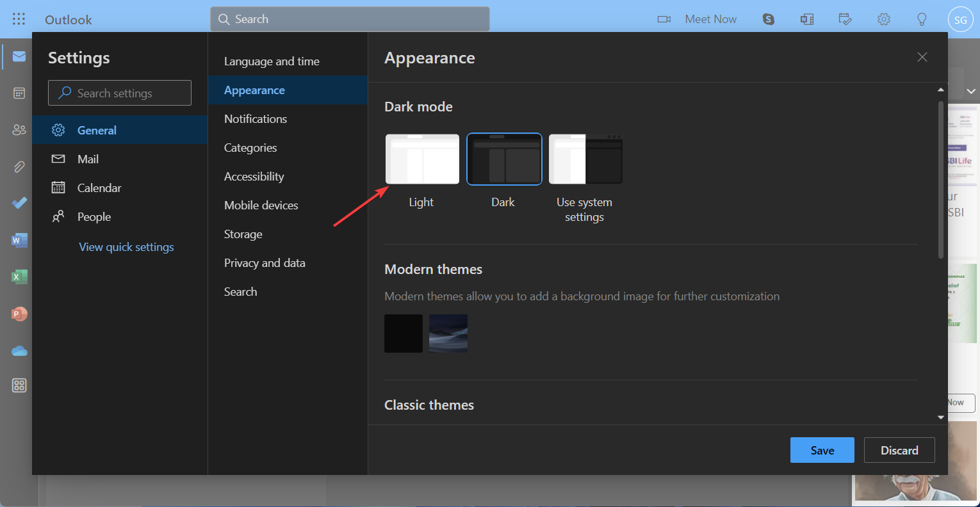980x507 pixels.
Task: Launch To Do checkmark app
Action: (19, 204)
